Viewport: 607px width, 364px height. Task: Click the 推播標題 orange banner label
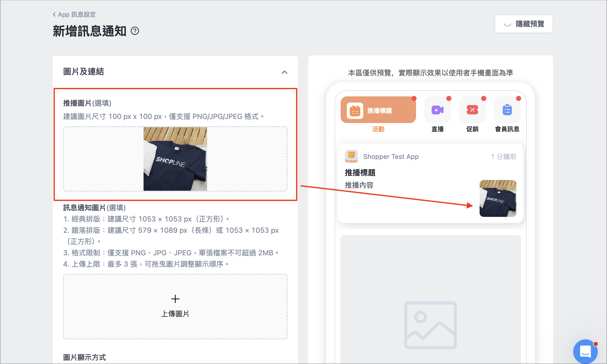[x=380, y=110]
